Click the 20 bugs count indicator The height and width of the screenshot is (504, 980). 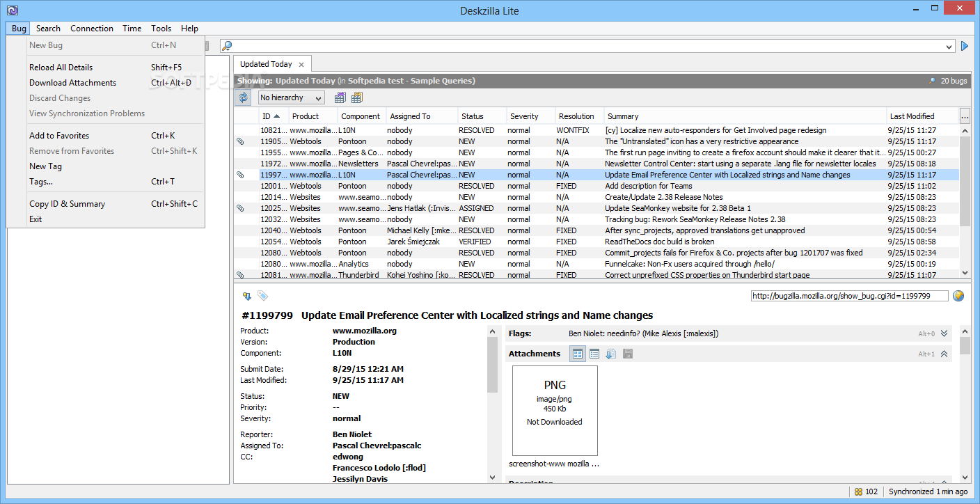[x=948, y=81]
